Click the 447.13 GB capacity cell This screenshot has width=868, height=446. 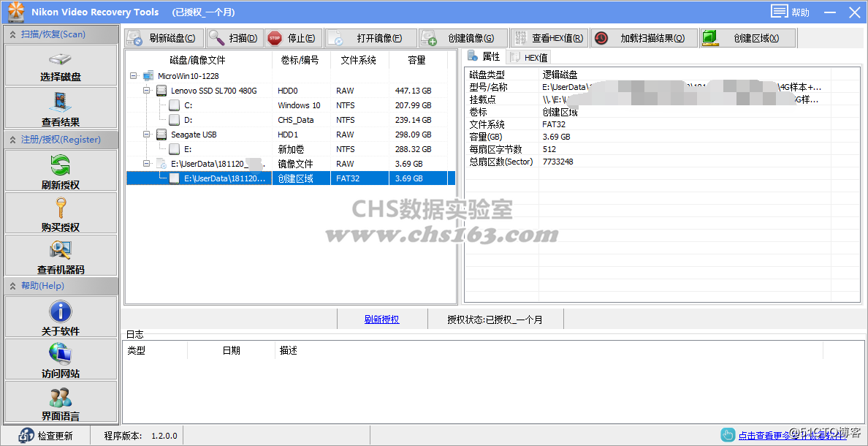414,91
